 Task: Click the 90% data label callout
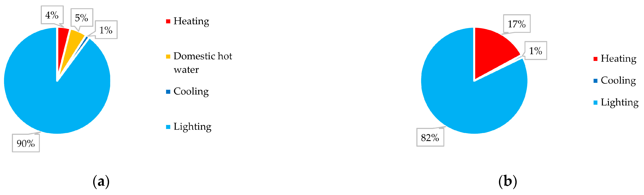pos(26,143)
